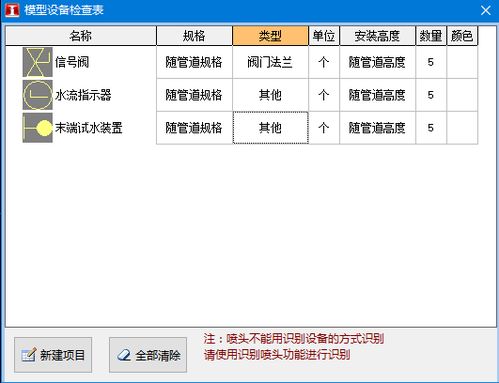
Task: Click the 名称 column header
Action: [x=81, y=36]
